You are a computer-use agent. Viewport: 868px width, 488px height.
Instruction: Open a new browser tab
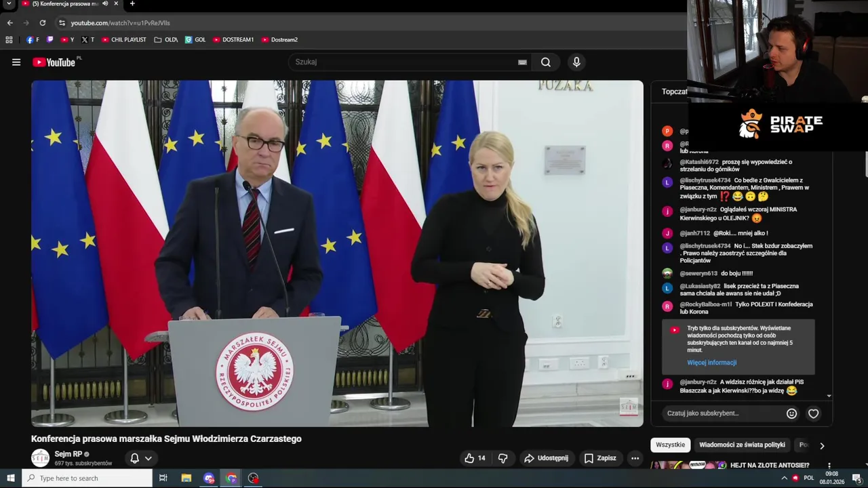click(x=132, y=4)
